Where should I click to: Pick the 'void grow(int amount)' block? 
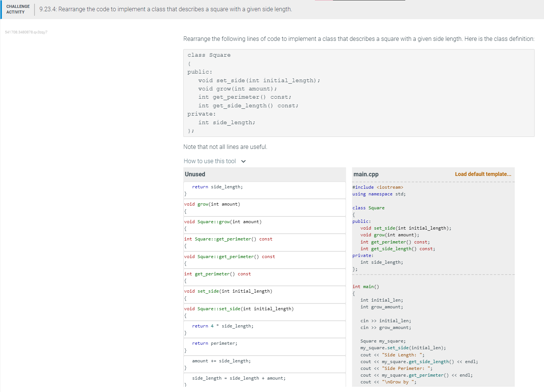click(x=264, y=207)
